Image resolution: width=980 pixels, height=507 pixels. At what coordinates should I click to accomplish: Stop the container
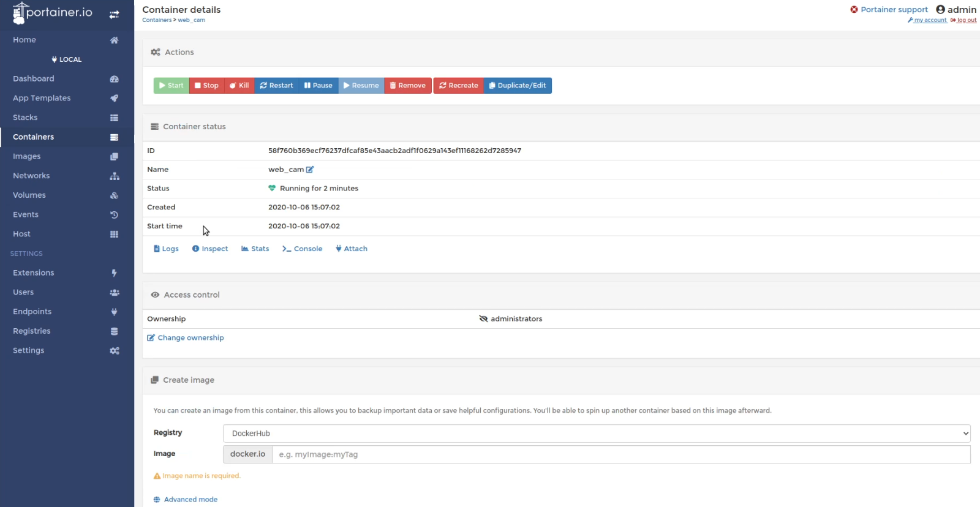207,86
